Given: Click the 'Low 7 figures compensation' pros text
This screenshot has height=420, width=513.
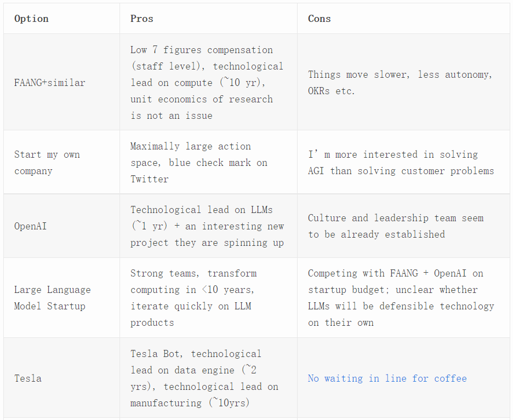Looking at the screenshot, I should 201,50.
